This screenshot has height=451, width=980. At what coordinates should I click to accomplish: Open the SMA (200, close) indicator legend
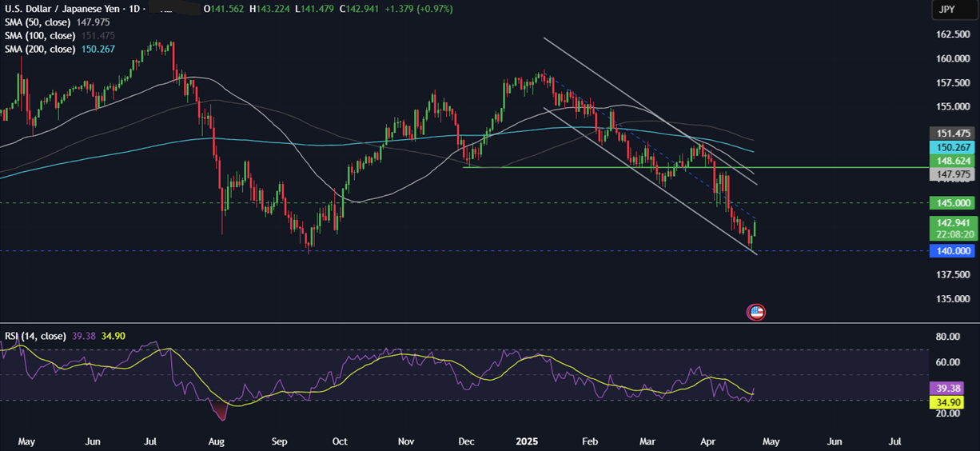click(40, 50)
